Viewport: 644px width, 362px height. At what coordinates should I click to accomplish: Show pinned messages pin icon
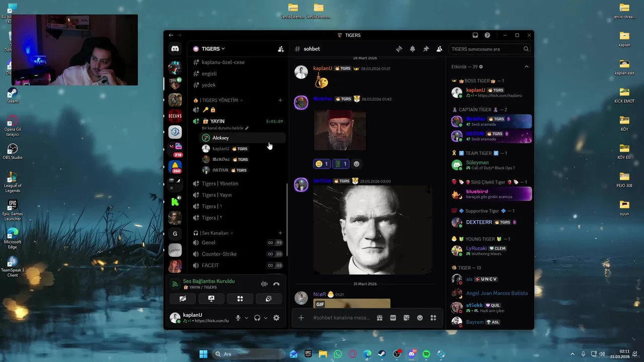tap(426, 49)
